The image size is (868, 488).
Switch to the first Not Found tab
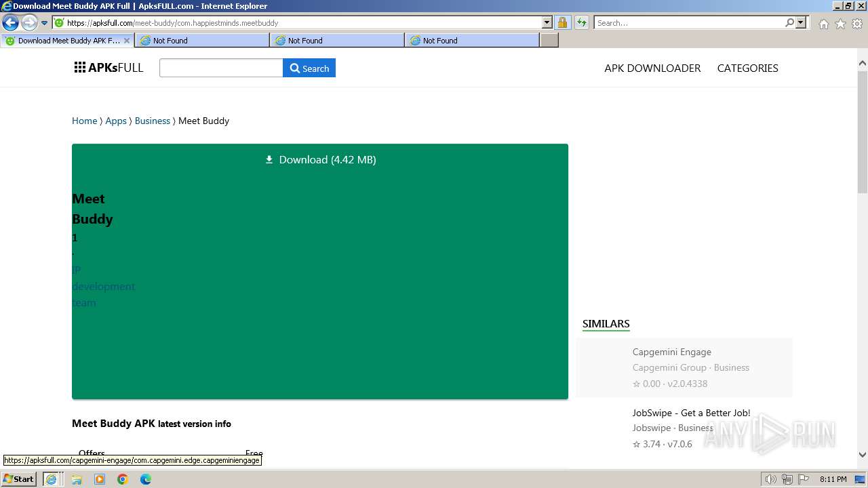[202, 41]
